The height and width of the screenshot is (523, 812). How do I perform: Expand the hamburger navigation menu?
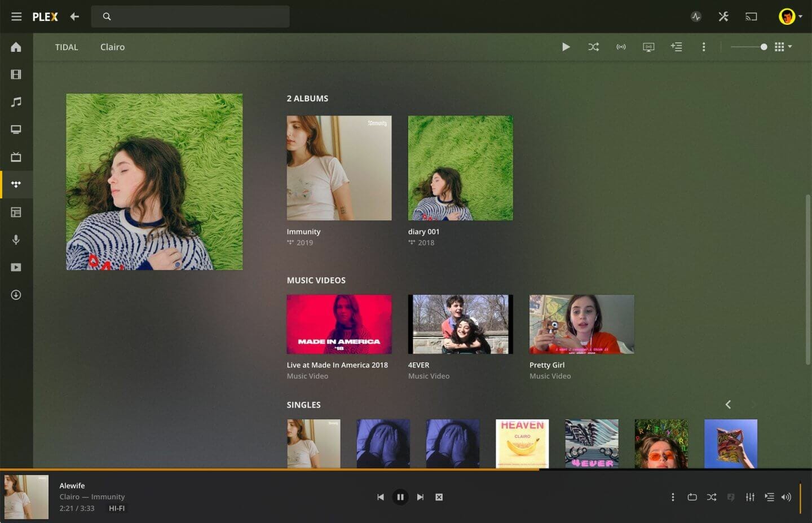pos(16,16)
